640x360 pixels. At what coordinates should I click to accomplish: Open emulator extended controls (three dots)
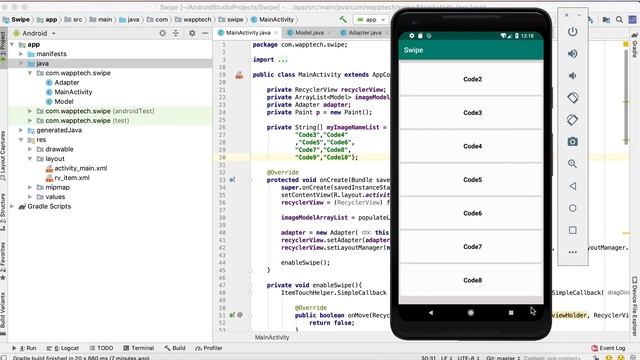pyautogui.click(x=572, y=252)
